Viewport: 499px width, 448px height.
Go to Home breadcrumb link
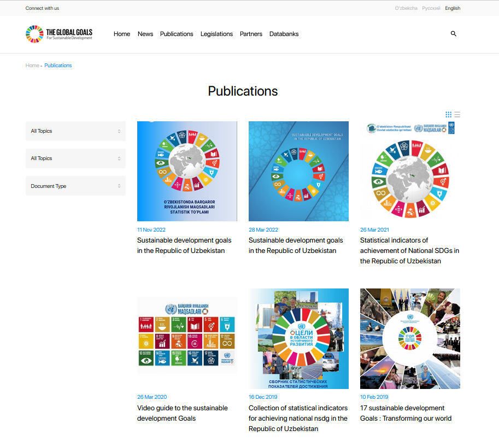click(32, 66)
